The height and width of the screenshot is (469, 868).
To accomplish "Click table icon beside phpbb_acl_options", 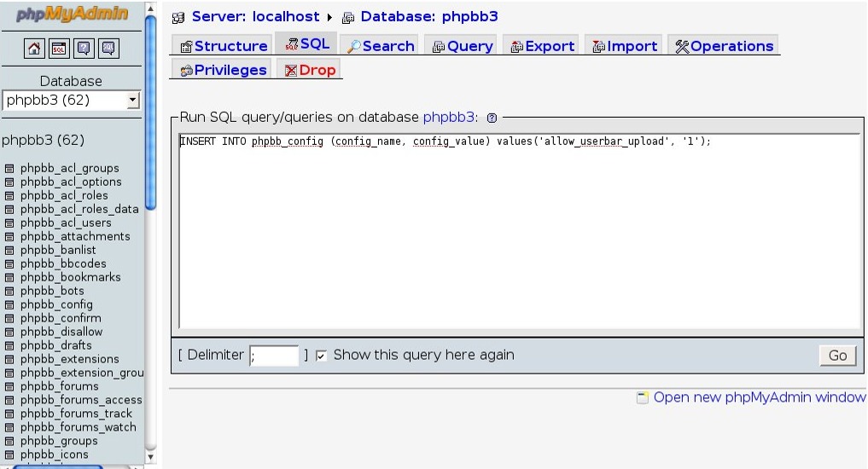I will 9,182.
